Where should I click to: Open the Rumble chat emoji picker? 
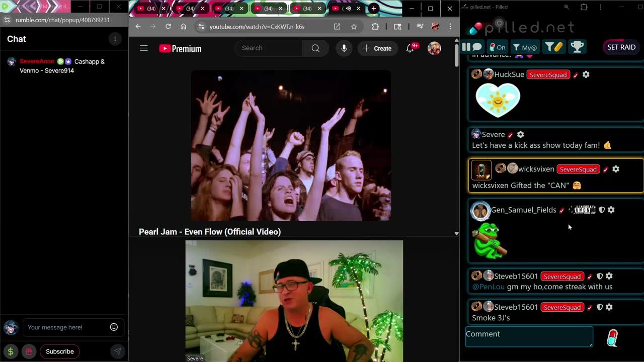tap(114, 327)
